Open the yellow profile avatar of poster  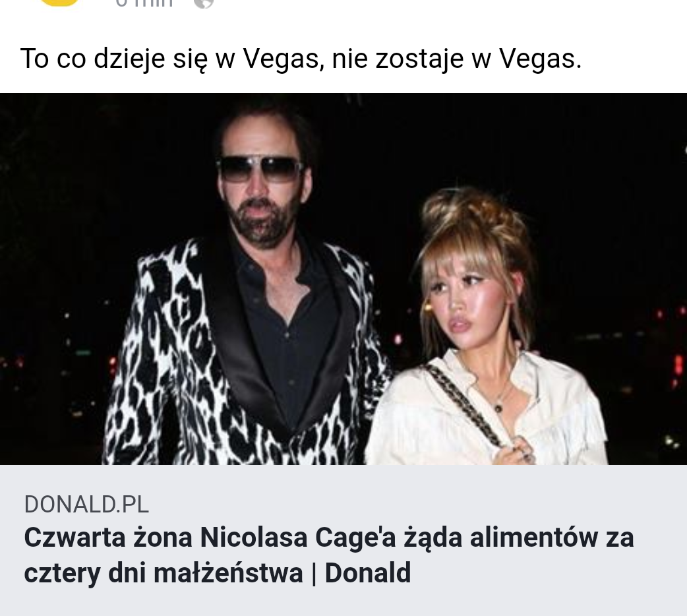click(59, 2)
